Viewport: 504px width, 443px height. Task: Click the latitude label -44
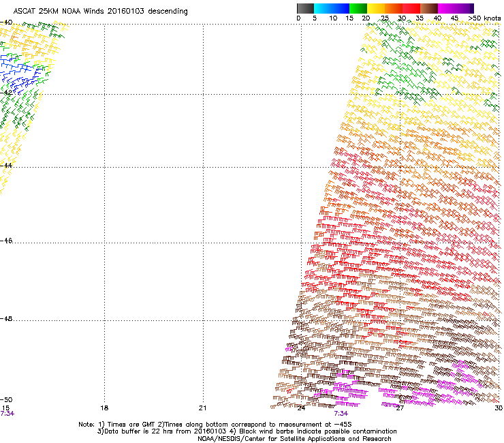6,165
